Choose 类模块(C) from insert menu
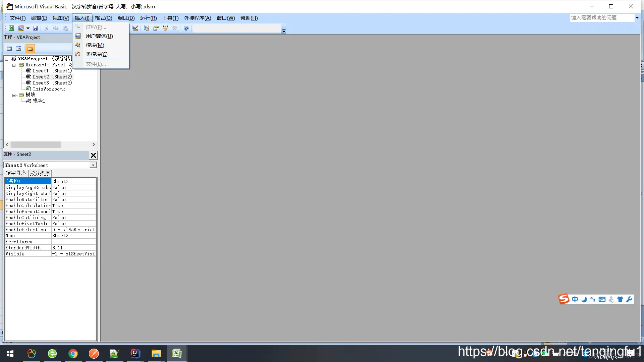The height and width of the screenshot is (362, 644). click(x=101, y=54)
